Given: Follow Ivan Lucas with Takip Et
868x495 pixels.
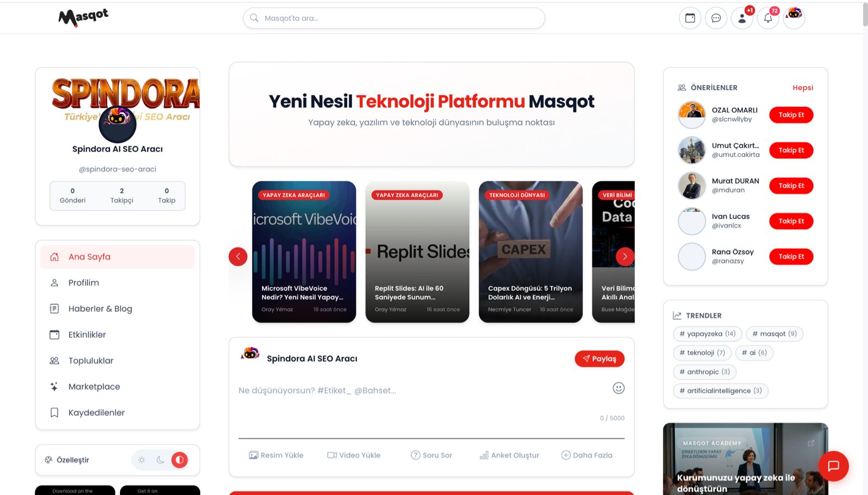Looking at the screenshot, I should click(791, 221).
